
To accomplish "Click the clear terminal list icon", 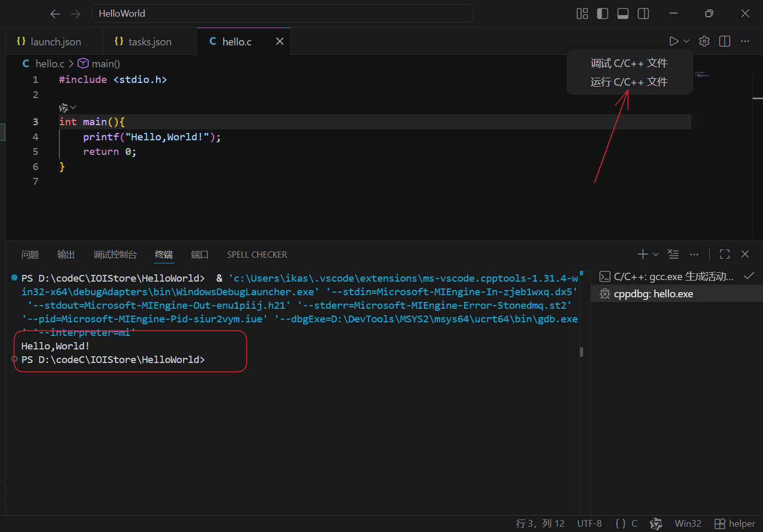I will pyautogui.click(x=673, y=254).
